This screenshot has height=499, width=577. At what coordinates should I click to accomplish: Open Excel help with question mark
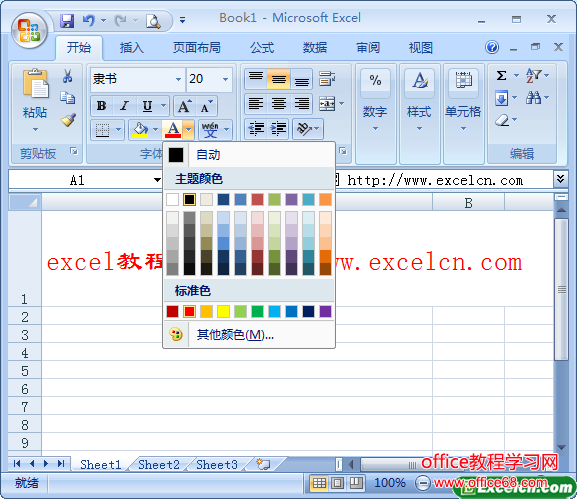[x=492, y=47]
